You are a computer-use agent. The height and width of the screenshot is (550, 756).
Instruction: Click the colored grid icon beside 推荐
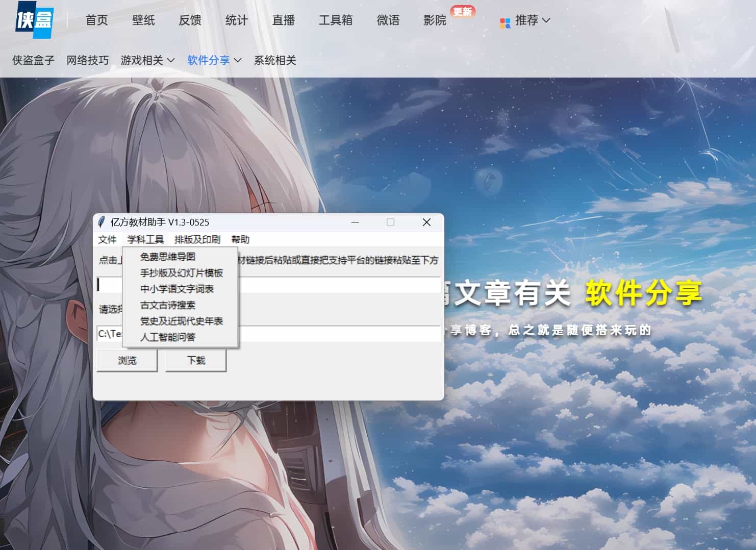[506, 21]
